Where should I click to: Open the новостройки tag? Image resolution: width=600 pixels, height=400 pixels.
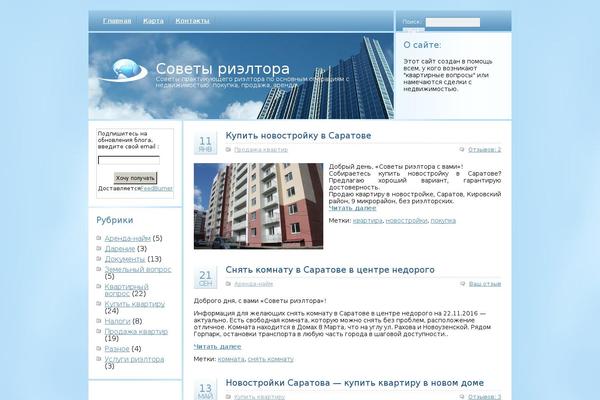click(x=406, y=220)
